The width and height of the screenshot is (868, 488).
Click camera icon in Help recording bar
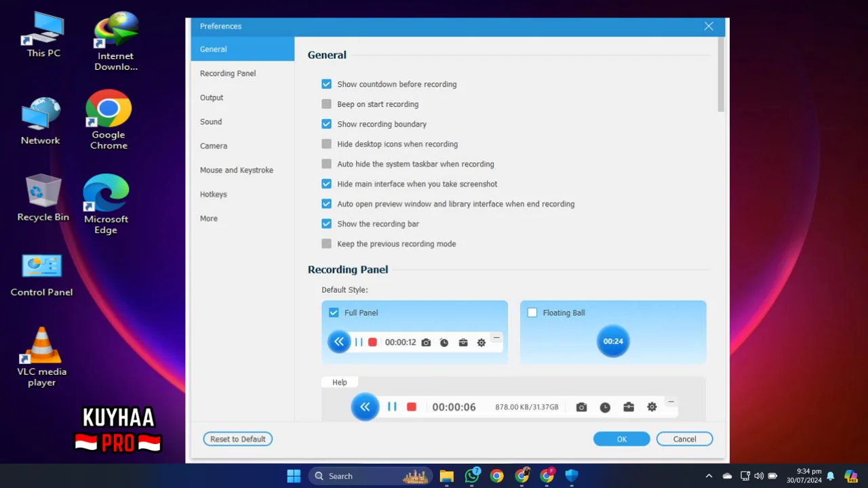coord(582,407)
